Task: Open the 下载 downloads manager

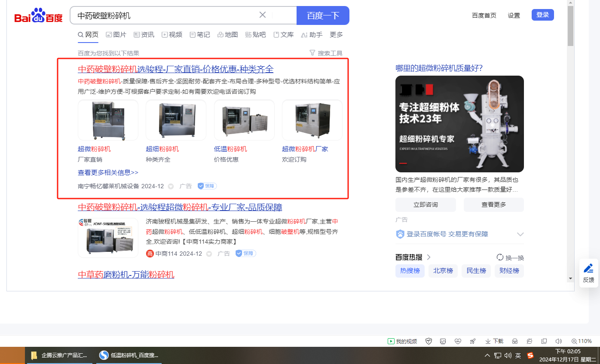Action: 494,341
